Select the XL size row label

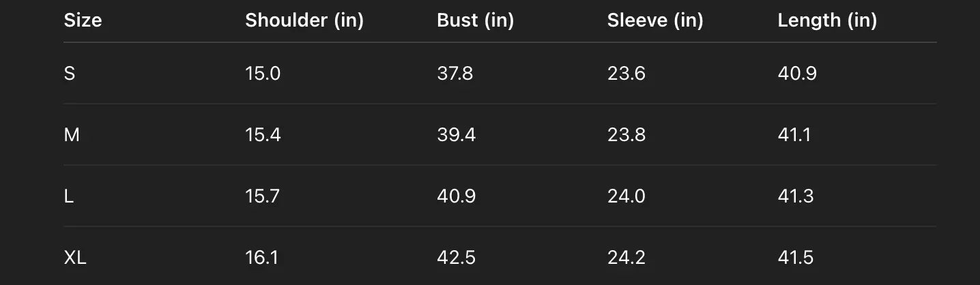coord(75,258)
